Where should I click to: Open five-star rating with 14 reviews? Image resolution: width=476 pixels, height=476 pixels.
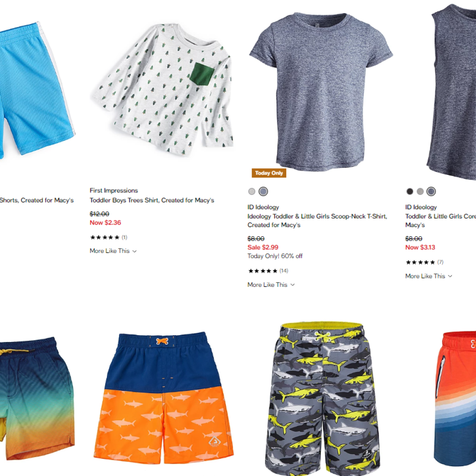[268, 271]
